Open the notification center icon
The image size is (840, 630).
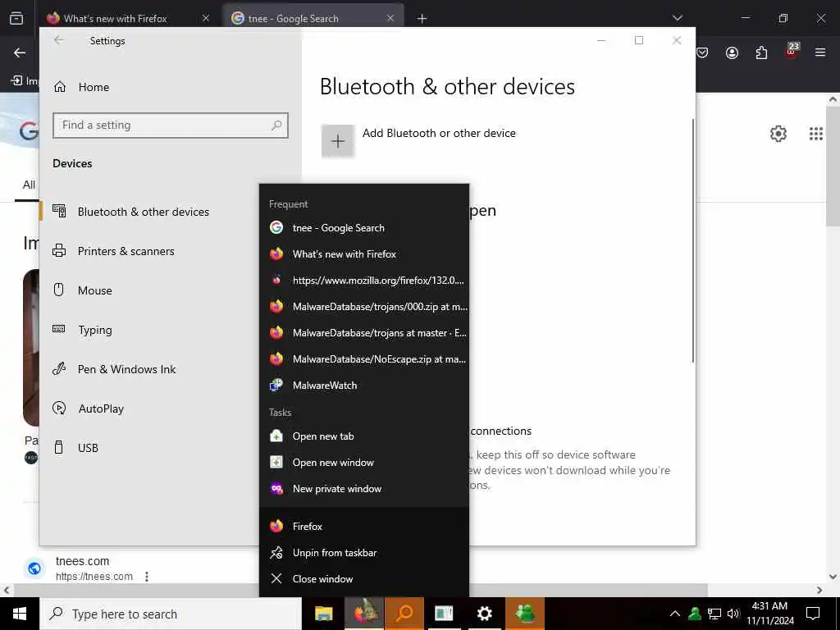pyautogui.click(x=813, y=614)
